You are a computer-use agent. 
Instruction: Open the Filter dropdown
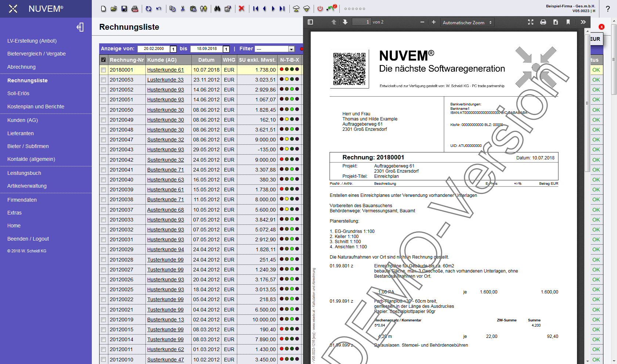coord(275,49)
